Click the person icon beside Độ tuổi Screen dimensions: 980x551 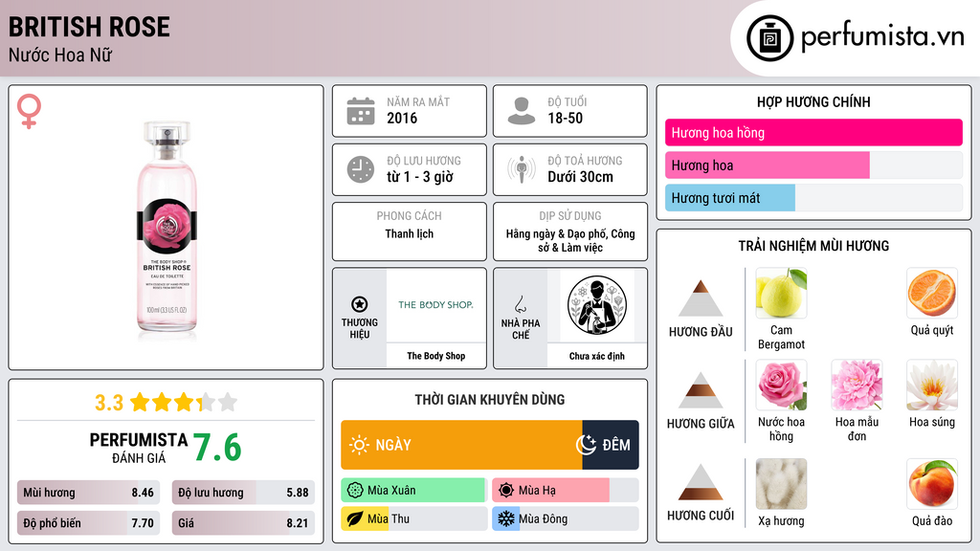[522, 111]
